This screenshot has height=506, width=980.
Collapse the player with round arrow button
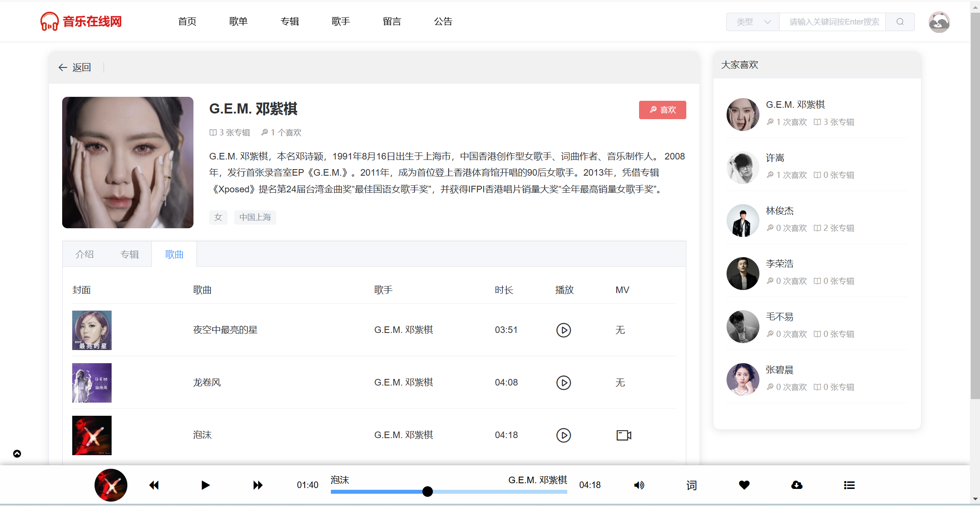(x=17, y=453)
